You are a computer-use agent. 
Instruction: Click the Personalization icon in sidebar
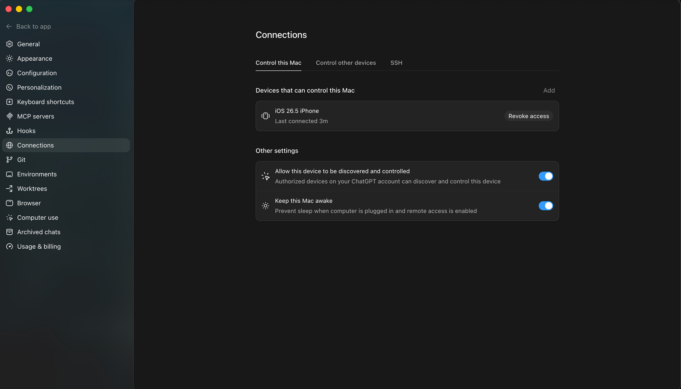tap(10, 87)
